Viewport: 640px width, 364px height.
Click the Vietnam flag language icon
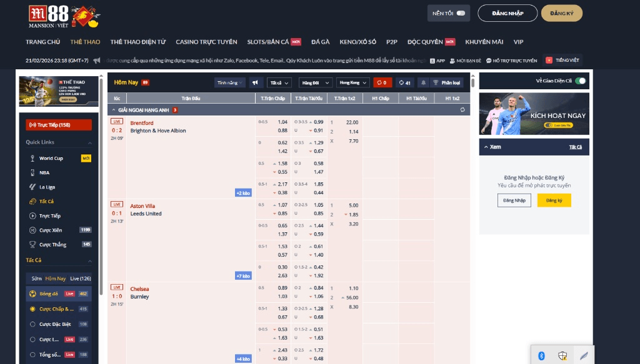(549, 61)
